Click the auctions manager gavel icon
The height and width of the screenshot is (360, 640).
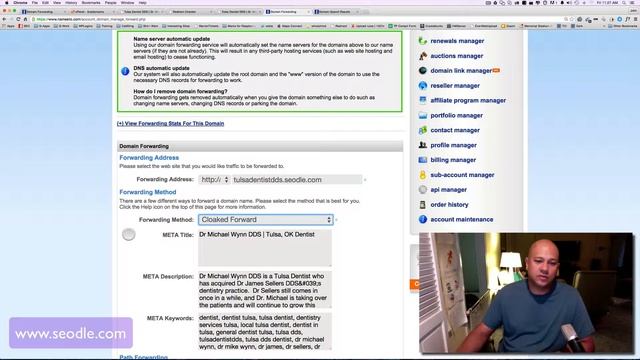[422, 56]
